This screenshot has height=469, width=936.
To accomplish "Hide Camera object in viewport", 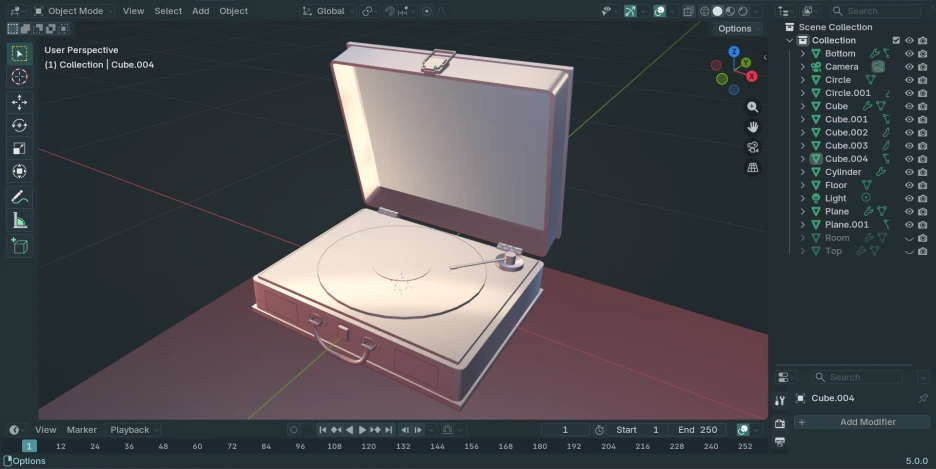I will [x=909, y=67].
